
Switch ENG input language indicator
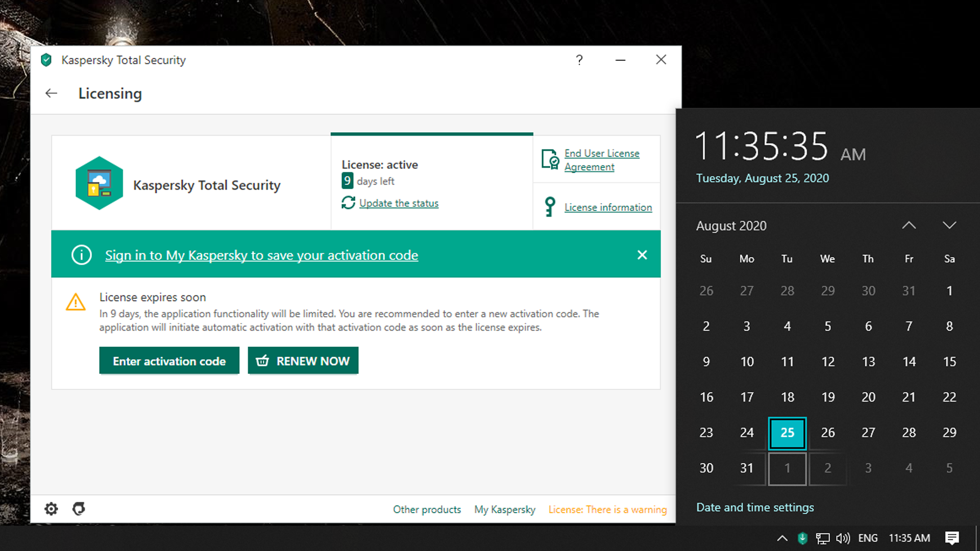coord(868,538)
